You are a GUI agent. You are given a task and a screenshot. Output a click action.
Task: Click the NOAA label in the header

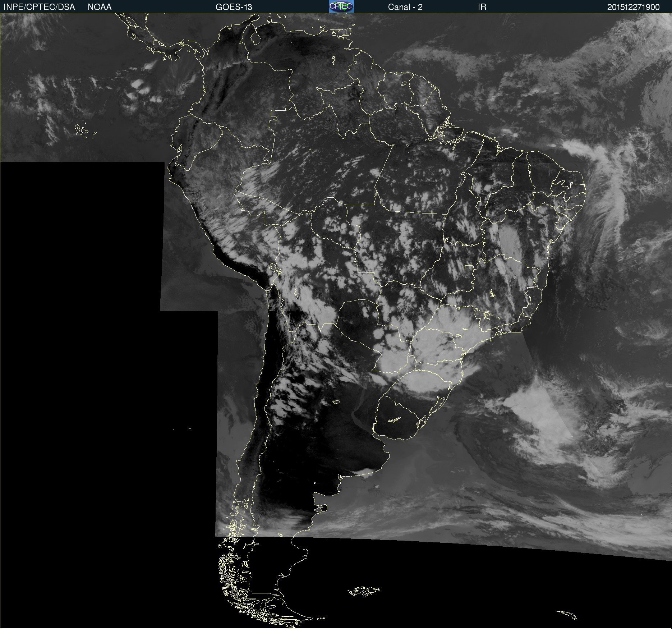pyautogui.click(x=100, y=7)
